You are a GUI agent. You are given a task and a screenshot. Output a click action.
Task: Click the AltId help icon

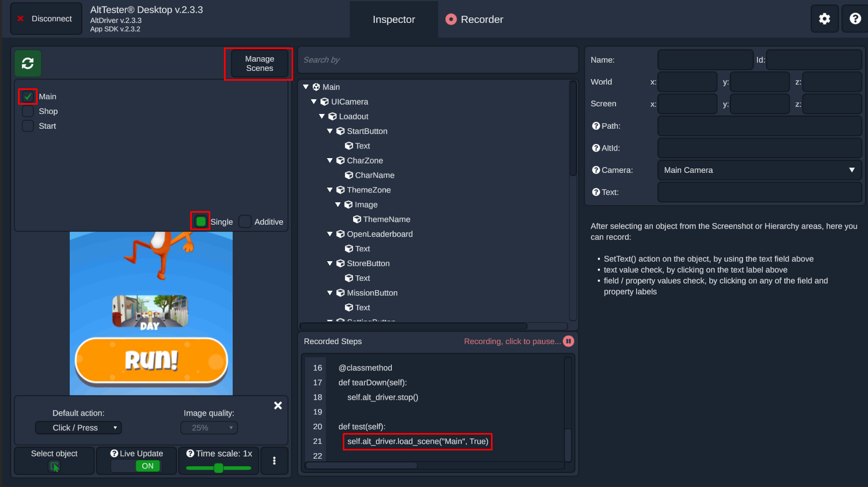click(596, 148)
